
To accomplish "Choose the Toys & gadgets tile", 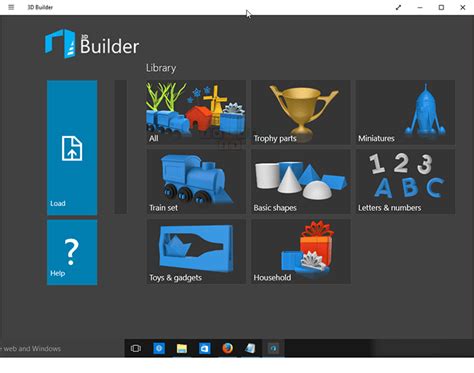I will tap(196, 252).
